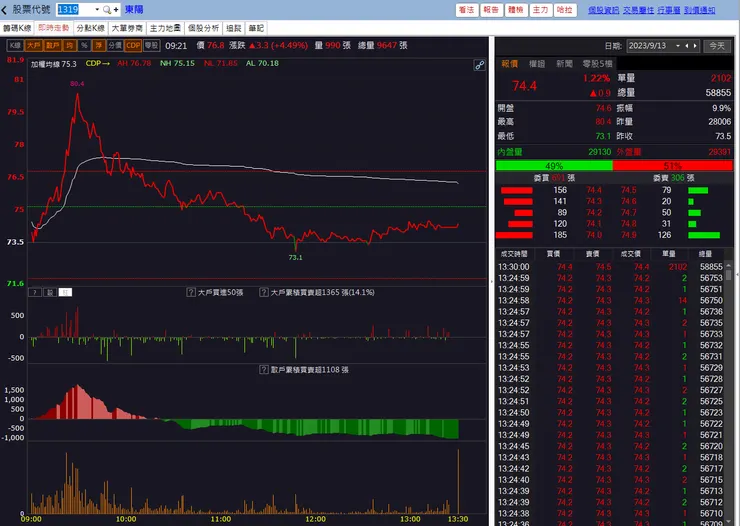This screenshot has height=526, width=740.
Task: Switch to the 分點K線 tab
Action: pyautogui.click(x=90, y=28)
